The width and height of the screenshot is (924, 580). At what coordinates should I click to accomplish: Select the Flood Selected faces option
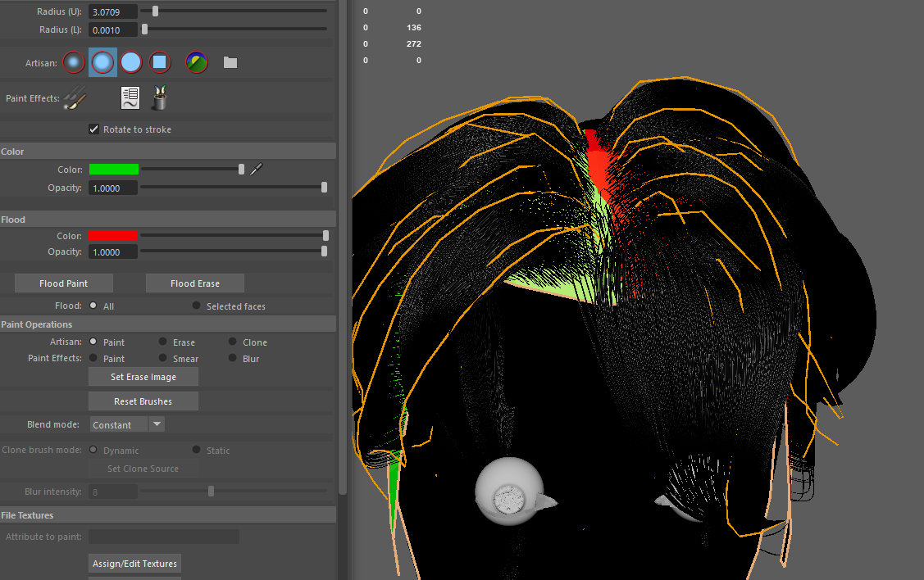click(197, 306)
